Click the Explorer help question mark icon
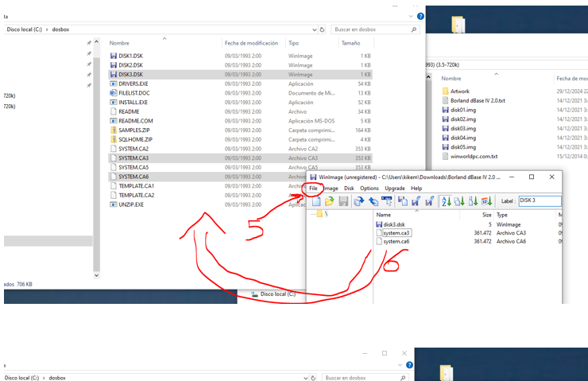The image size is (588, 381). [419, 15]
